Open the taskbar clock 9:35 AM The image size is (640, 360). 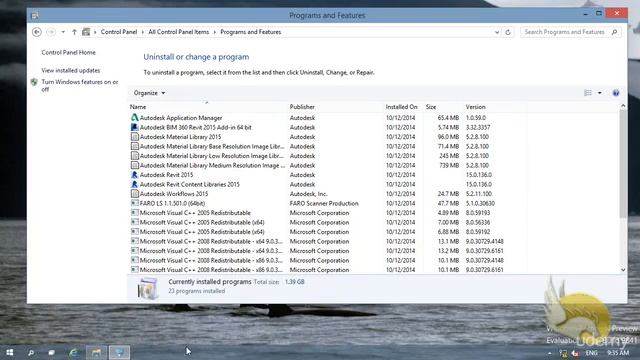(618, 353)
